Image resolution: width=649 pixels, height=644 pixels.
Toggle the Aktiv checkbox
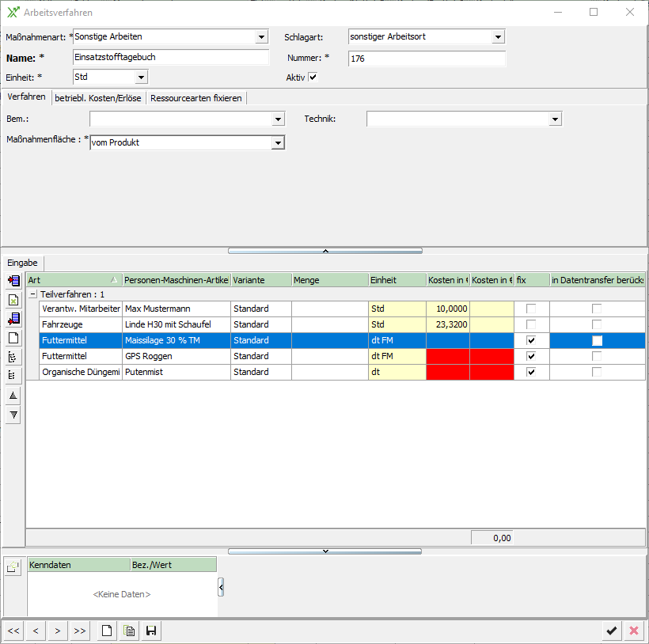pyautogui.click(x=313, y=78)
